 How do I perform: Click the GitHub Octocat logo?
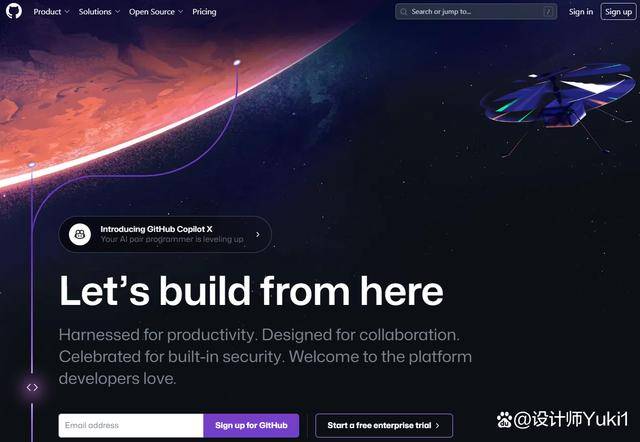(x=14, y=11)
